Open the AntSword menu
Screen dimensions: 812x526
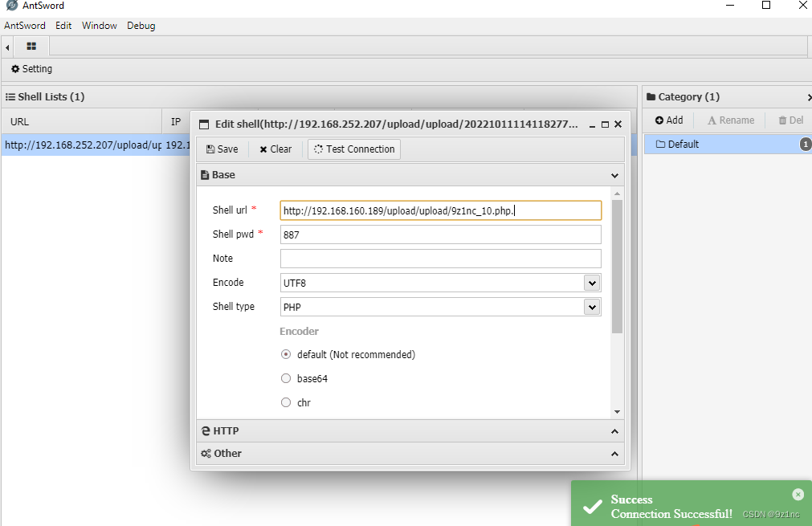tap(24, 26)
